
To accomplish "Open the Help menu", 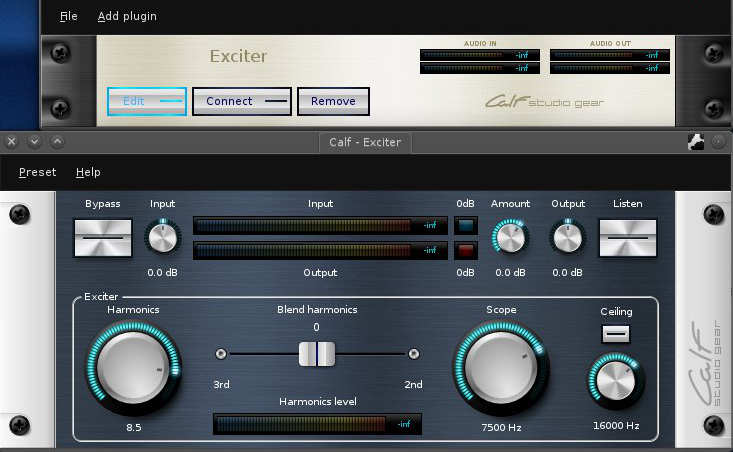I will [88, 172].
